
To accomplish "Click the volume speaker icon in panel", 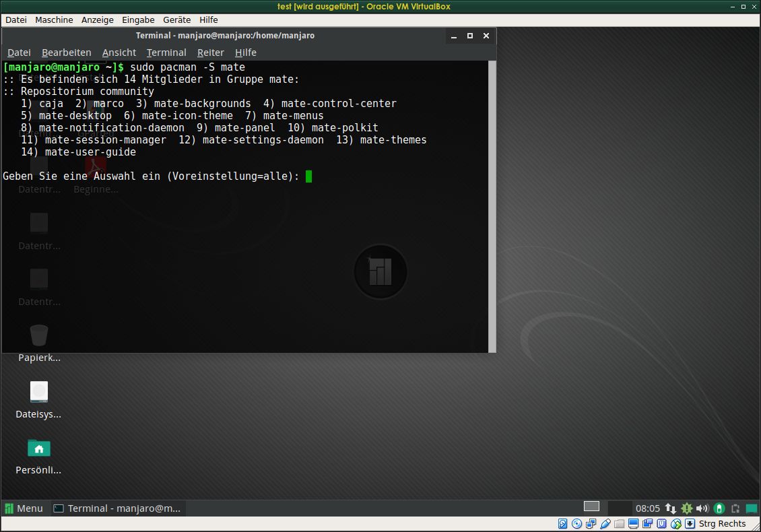I will click(702, 508).
